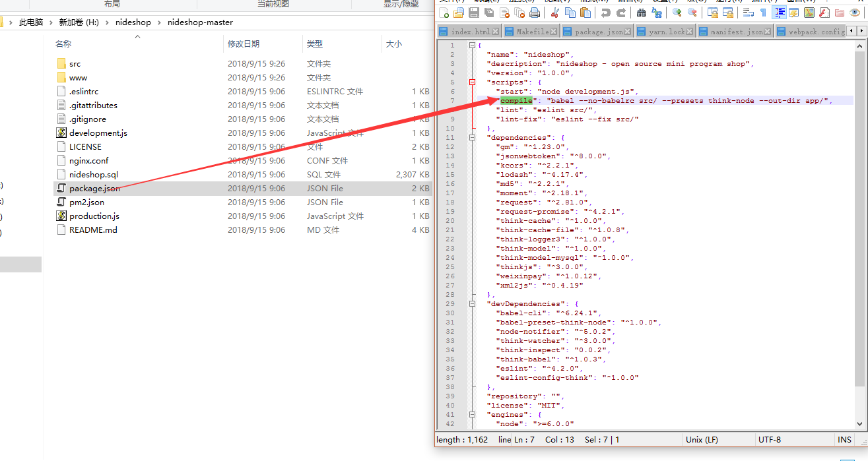
Task: Select nideshop.sql in the file list
Action: pyautogui.click(x=94, y=175)
